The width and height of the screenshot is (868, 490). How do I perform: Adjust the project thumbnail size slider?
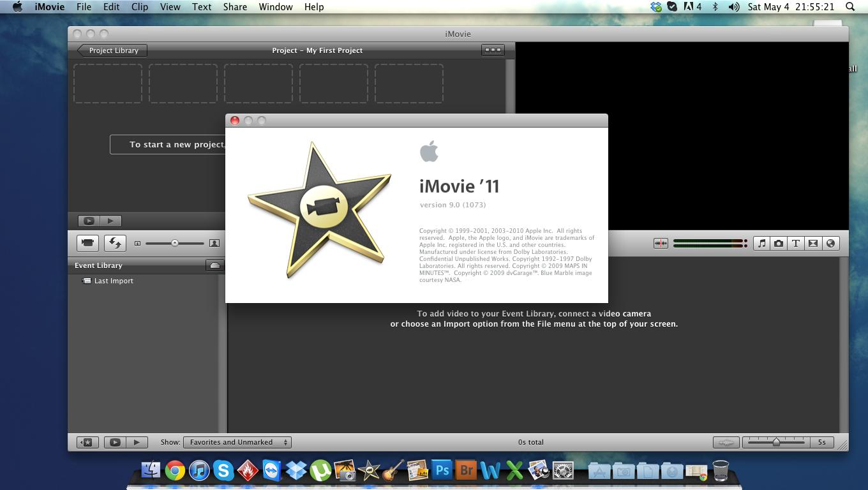coord(174,243)
